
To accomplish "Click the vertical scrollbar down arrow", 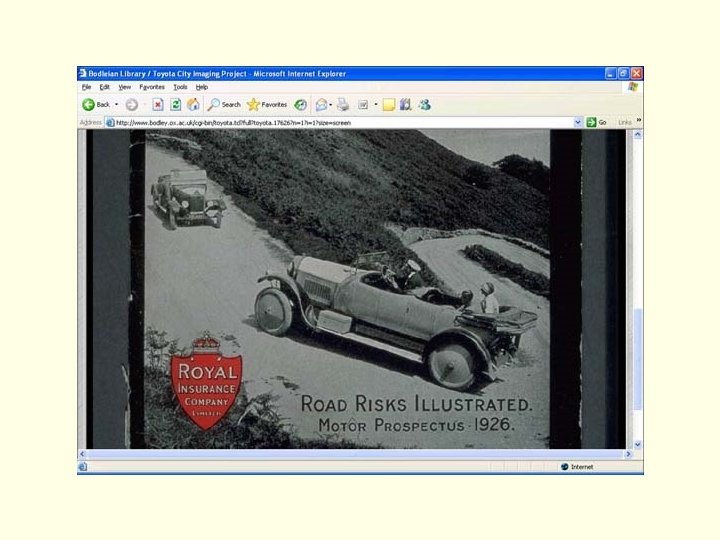I will [x=637, y=444].
